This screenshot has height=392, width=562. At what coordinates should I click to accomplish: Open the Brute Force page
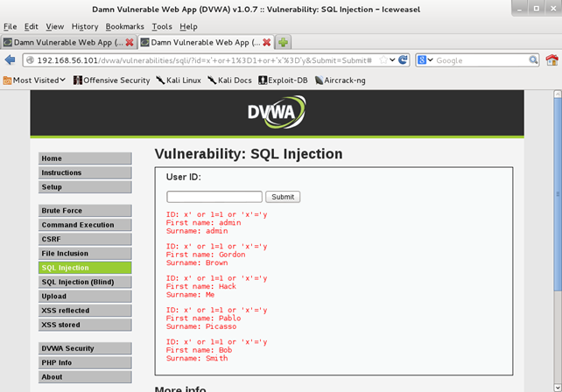tap(85, 211)
